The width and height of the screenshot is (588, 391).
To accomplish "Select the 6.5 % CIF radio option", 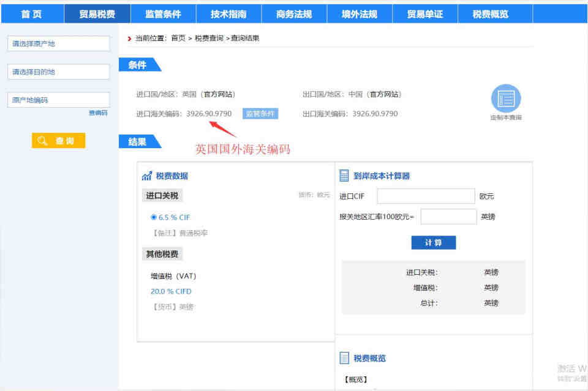I will pos(153,217).
